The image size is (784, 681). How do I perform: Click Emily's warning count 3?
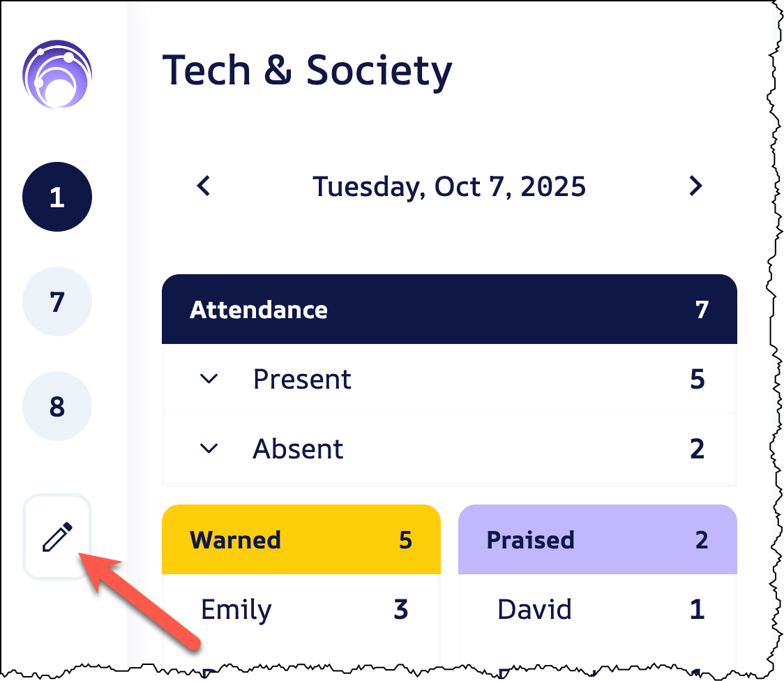[x=400, y=609]
